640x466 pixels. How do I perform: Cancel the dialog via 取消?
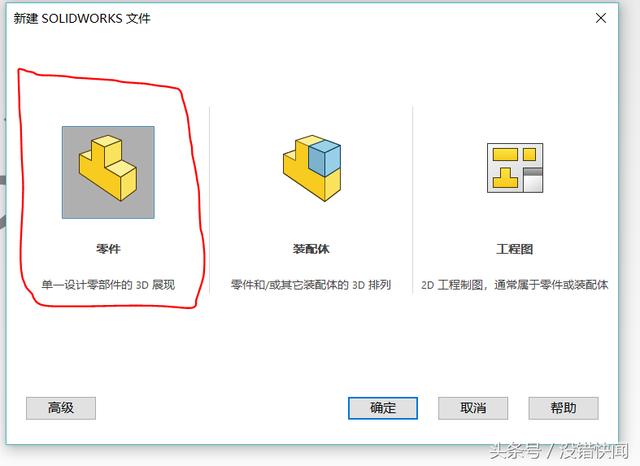click(473, 408)
